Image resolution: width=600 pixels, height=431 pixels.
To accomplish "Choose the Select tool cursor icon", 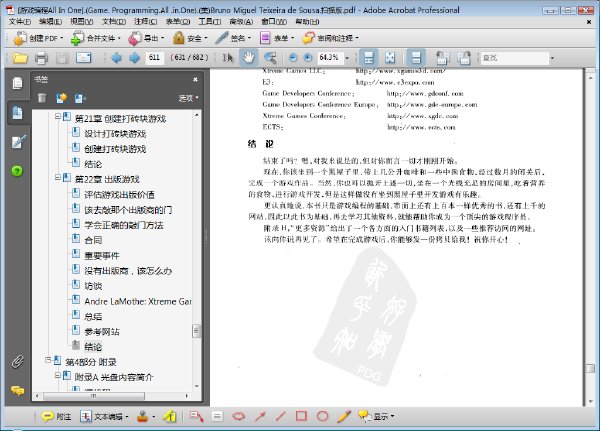I will click(x=228, y=58).
